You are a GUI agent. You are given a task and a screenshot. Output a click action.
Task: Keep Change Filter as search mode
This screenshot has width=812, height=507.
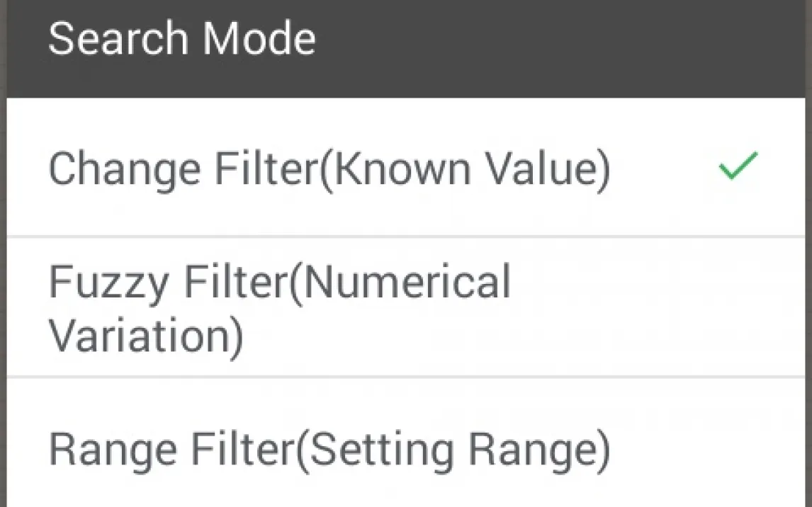click(329, 169)
